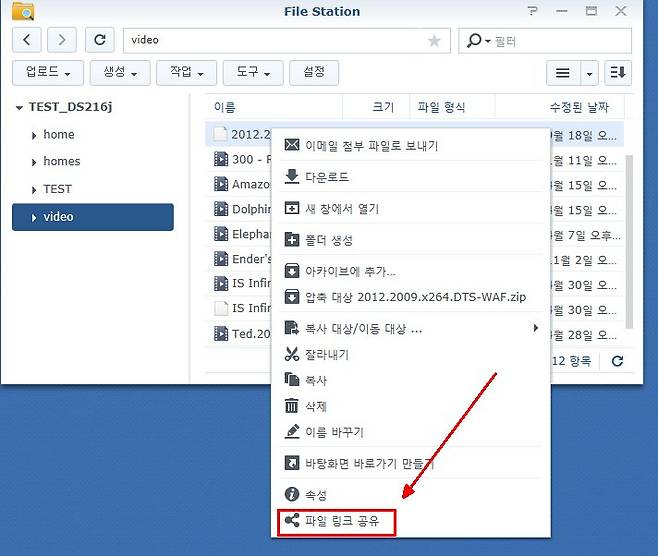Collapse the TEST_DS216j tree root

[19, 108]
